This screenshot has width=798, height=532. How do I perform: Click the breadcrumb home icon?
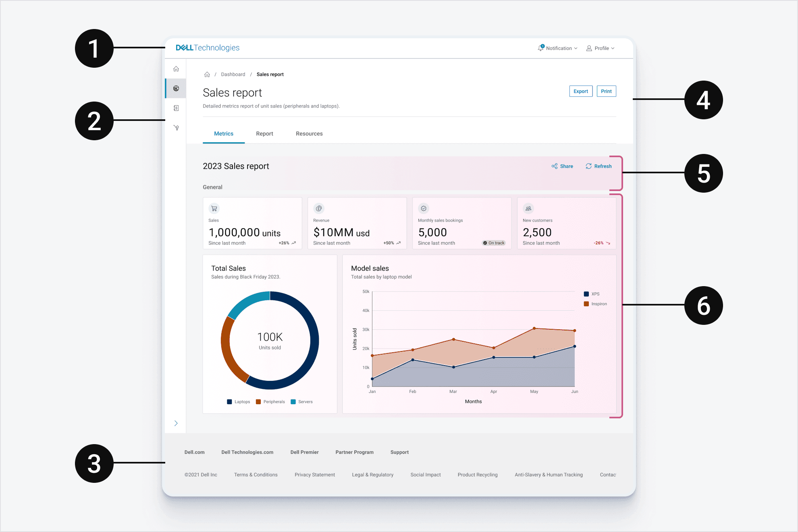tap(207, 75)
